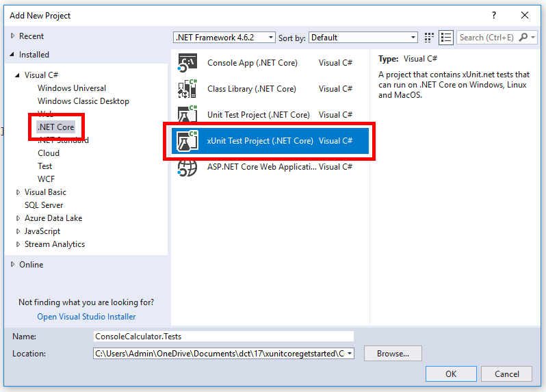The height and width of the screenshot is (392, 546).
Task: Expand the Recent section
Action: pos(12,36)
